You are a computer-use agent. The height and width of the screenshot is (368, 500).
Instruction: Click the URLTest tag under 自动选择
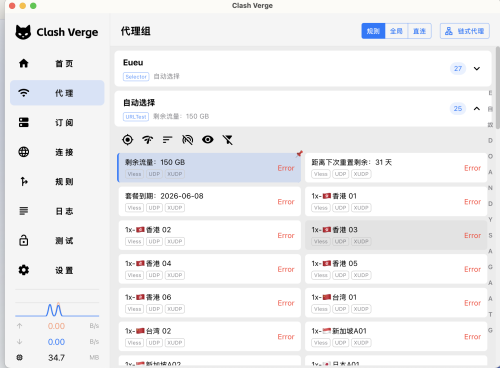(x=136, y=117)
